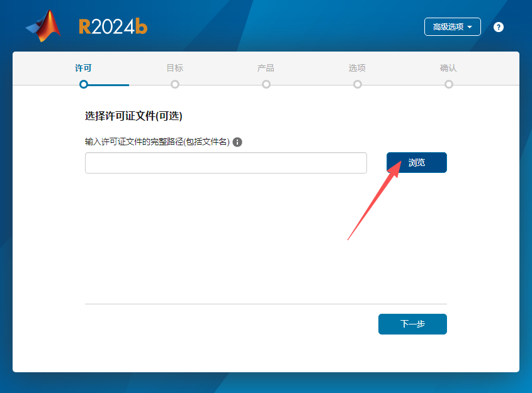The height and width of the screenshot is (393, 532).
Task: Click the 确认 step circle indicator
Action: [x=448, y=84]
